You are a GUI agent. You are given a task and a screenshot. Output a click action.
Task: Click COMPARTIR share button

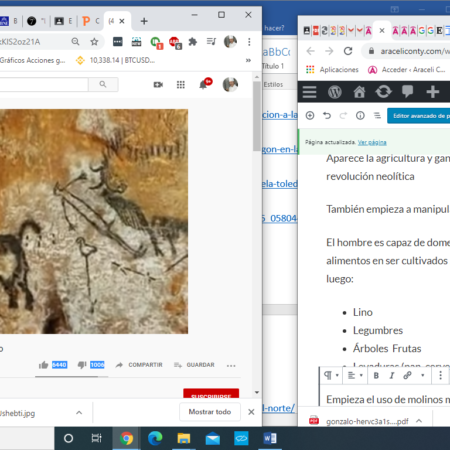[x=139, y=365]
